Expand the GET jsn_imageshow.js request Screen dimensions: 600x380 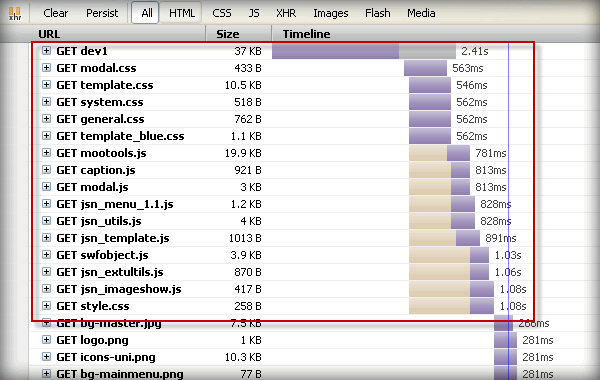point(46,289)
